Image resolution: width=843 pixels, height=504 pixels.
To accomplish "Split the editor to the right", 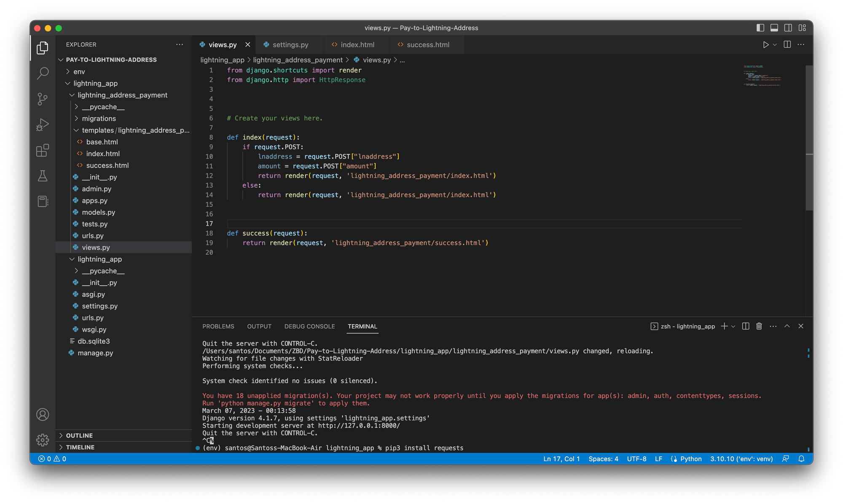I will (787, 45).
